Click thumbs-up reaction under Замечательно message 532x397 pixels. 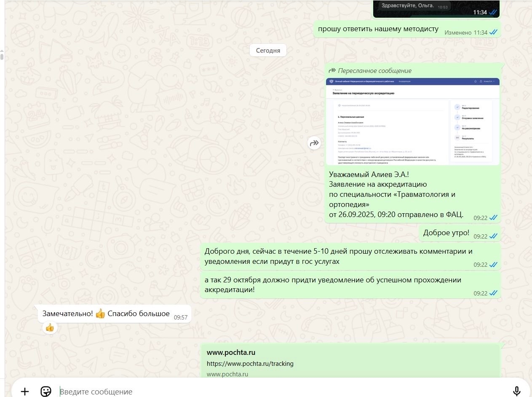click(x=50, y=327)
